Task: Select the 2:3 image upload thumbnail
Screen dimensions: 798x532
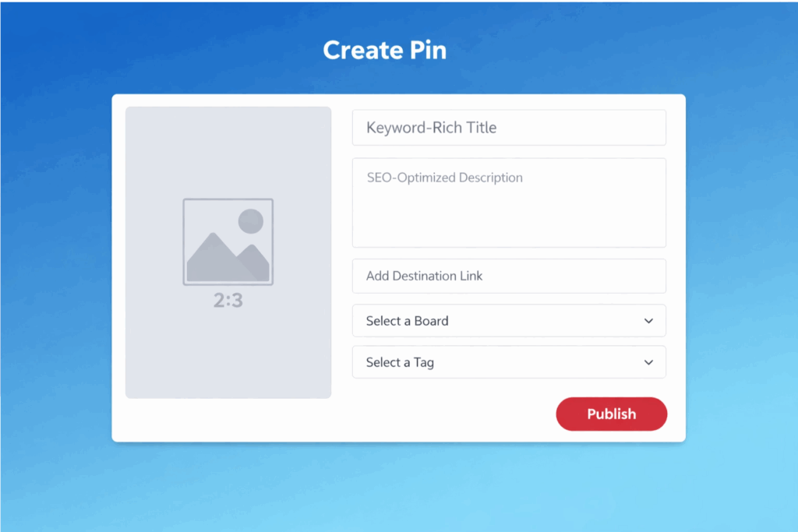Action: coord(228,252)
